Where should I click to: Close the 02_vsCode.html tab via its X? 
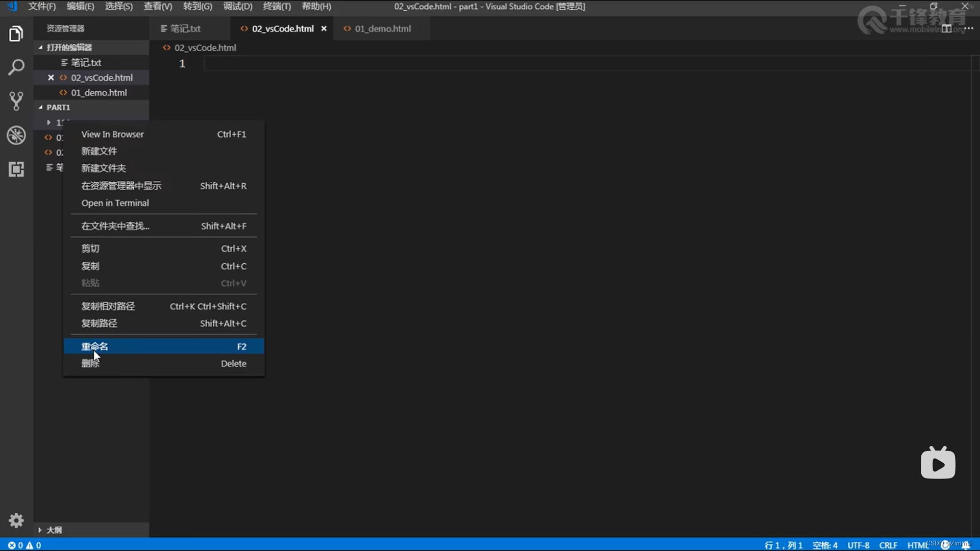coord(324,29)
